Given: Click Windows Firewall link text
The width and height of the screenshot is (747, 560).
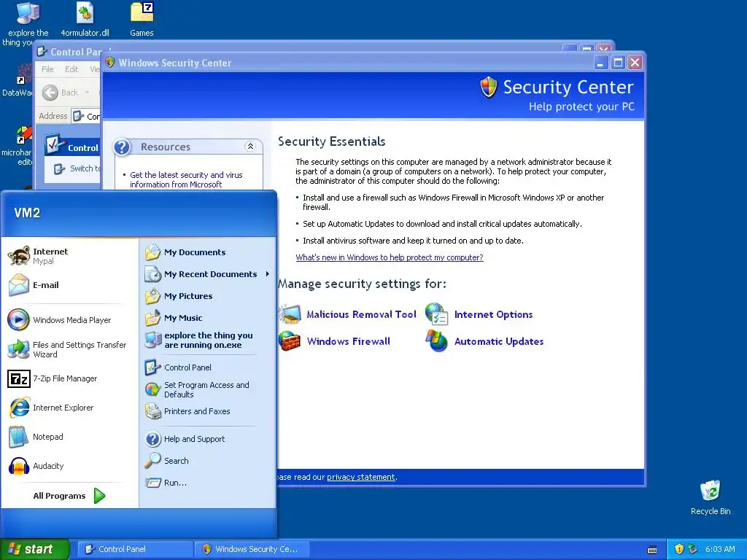Looking at the screenshot, I should click(348, 341).
